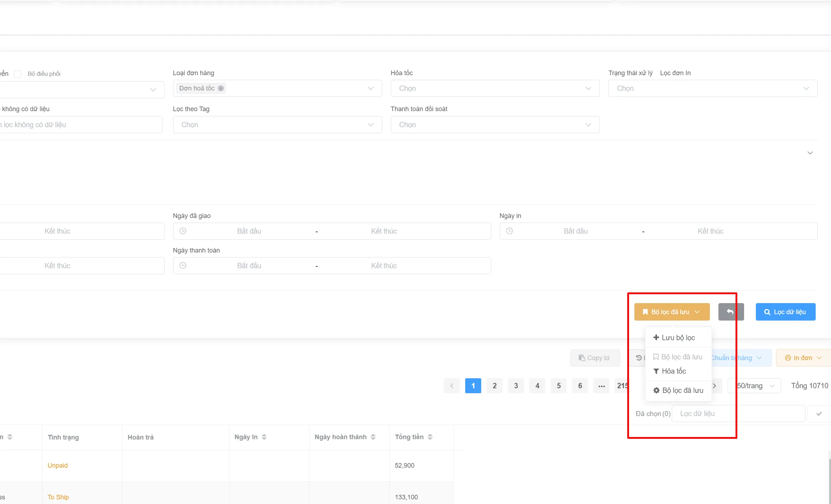
Task: Go to previous page arrow
Action: pyautogui.click(x=452, y=386)
